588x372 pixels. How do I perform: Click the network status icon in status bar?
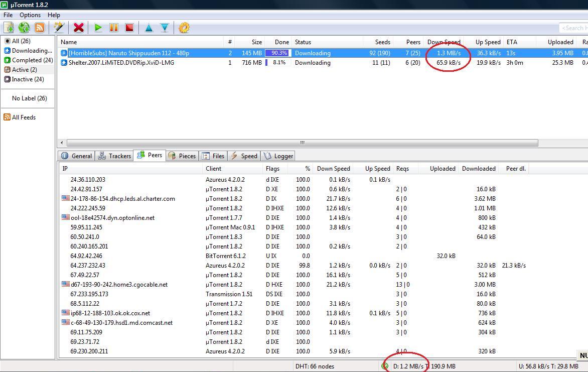tap(385, 366)
